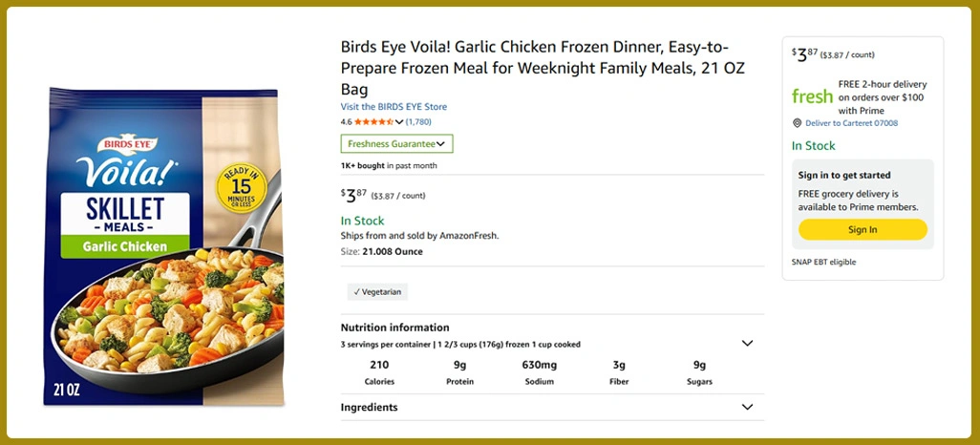The image size is (980, 445).
Task: Expand the Ingredients section chevron
Action: pyautogui.click(x=747, y=407)
